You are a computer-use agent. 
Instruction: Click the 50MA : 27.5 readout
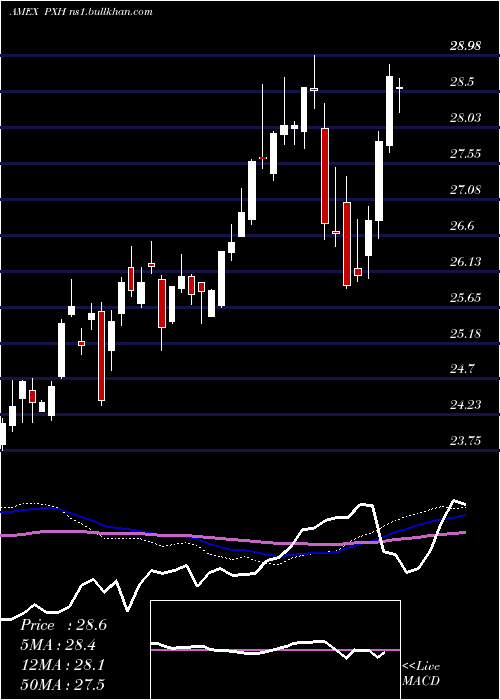tap(62, 684)
